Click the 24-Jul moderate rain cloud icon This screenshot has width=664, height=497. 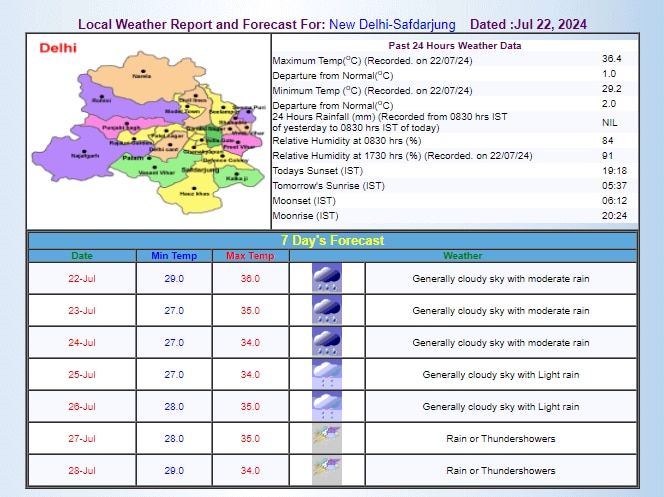coord(326,342)
